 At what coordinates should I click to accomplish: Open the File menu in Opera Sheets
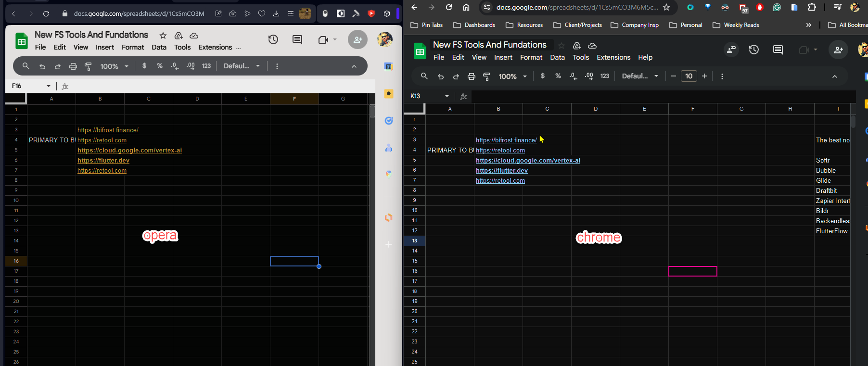(x=40, y=47)
